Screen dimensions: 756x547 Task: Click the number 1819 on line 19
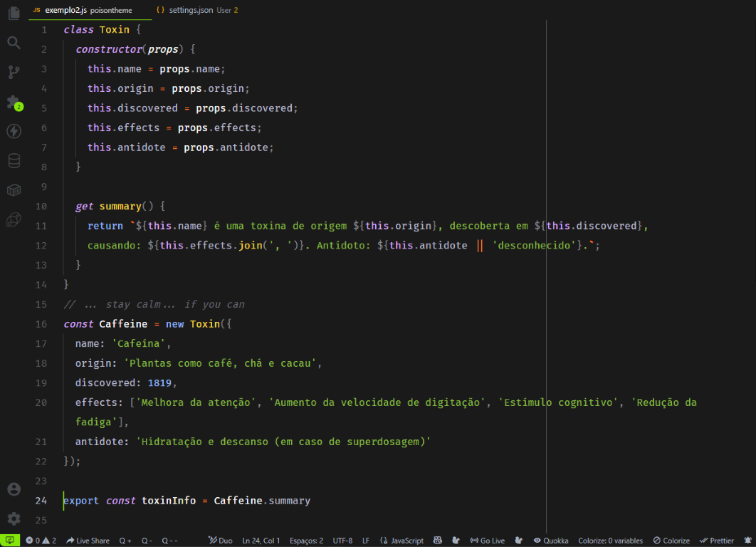click(x=159, y=383)
